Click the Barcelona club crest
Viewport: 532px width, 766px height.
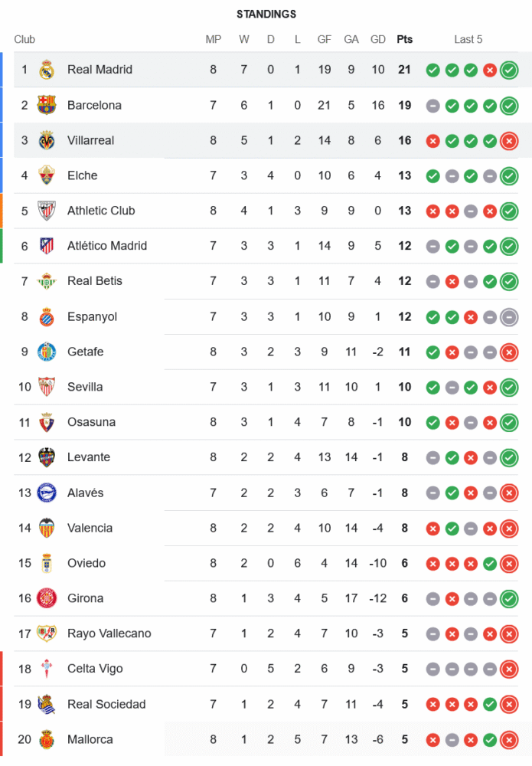tap(47, 105)
